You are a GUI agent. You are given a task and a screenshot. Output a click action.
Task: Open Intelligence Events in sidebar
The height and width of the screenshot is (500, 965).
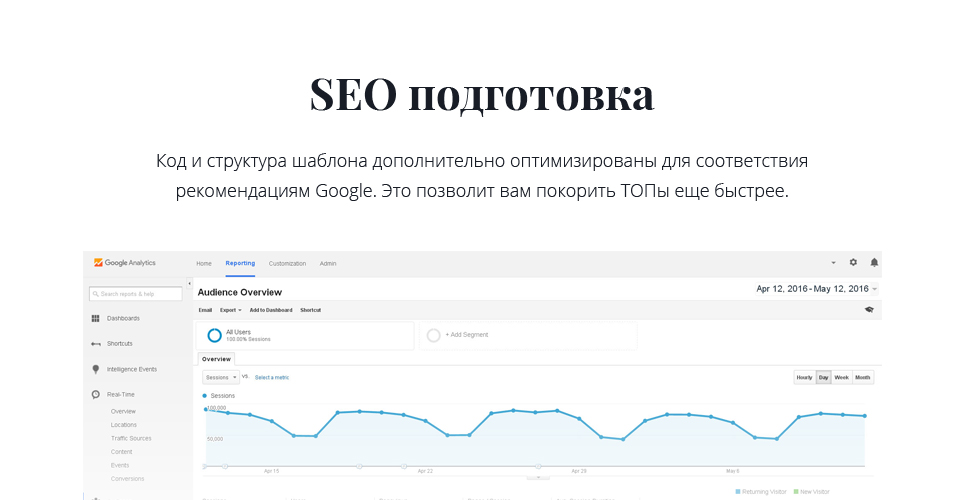coord(131,369)
